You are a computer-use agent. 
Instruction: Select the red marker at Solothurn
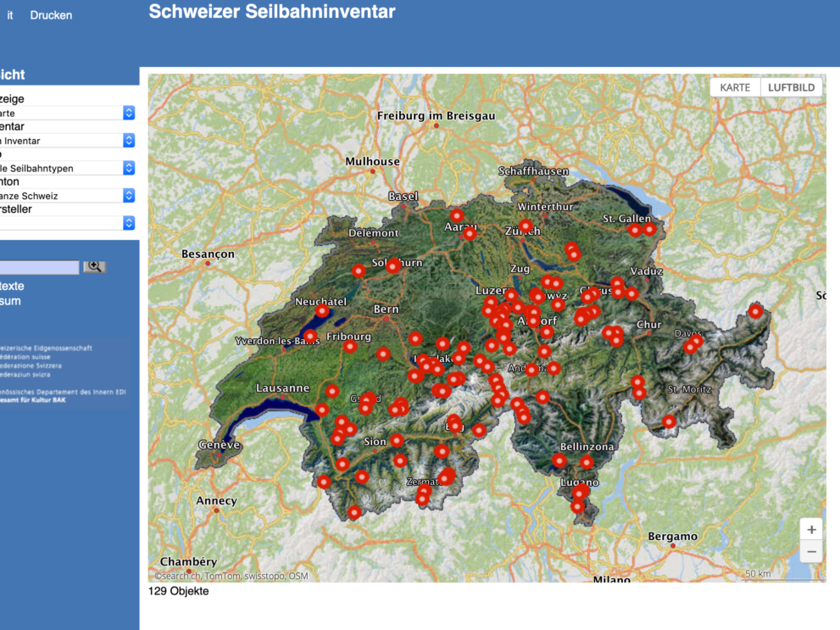393,266
